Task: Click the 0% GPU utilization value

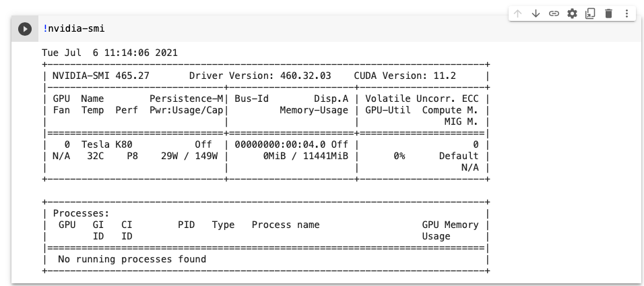Action: [x=399, y=156]
